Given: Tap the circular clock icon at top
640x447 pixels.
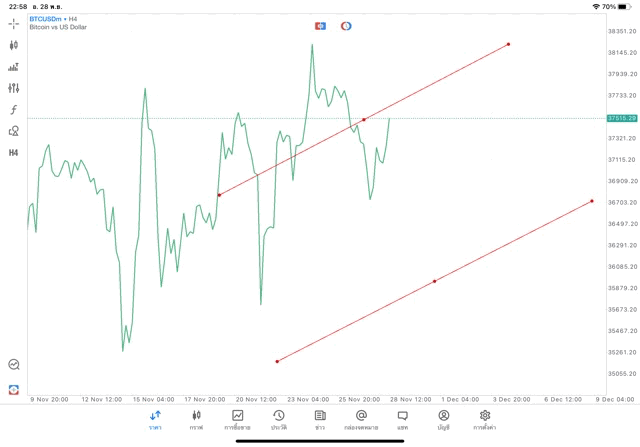Looking at the screenshot, I should 346,26.
